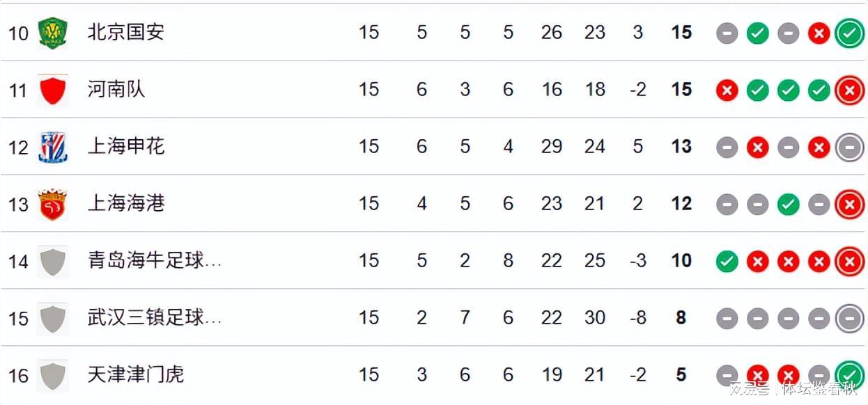Screen dimensions: 868x405
Task: Click the Shanghai Shenhua team crest
Action: (x=52, y=147)
